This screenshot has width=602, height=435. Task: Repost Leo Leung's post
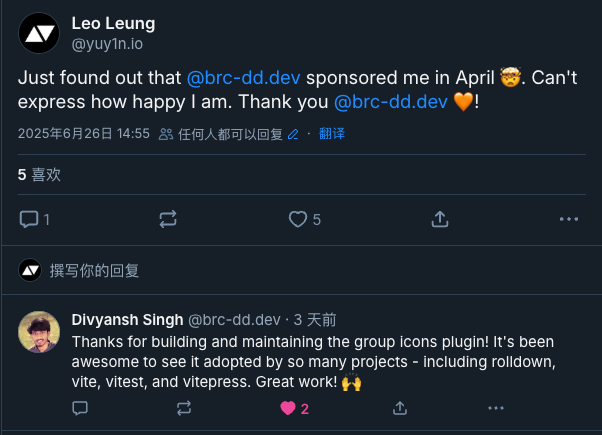click(x=168, y=219)
